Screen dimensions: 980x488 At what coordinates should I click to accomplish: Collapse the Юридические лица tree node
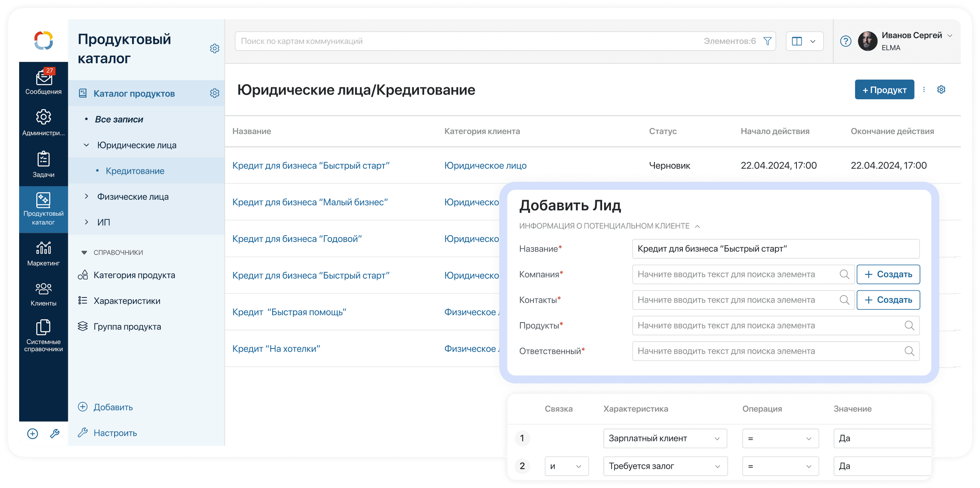coord(87,145)
